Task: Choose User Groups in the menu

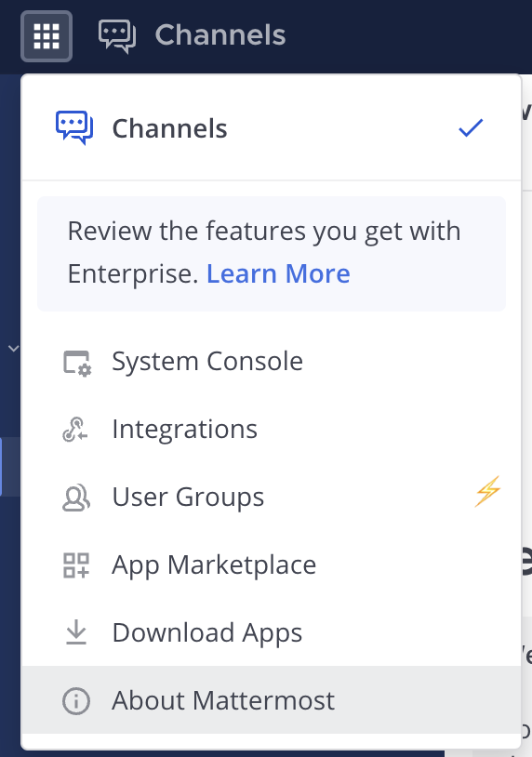Action: (272, 498)
